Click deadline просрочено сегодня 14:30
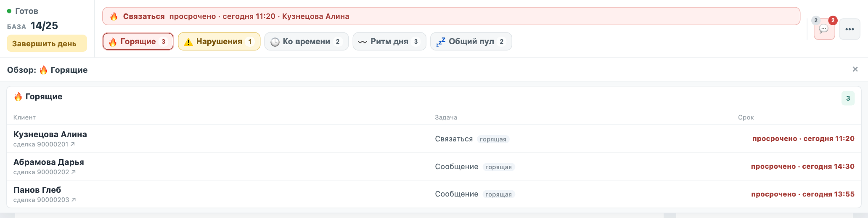This screenshot has height=218, width=868. click(x=803, y=166)
